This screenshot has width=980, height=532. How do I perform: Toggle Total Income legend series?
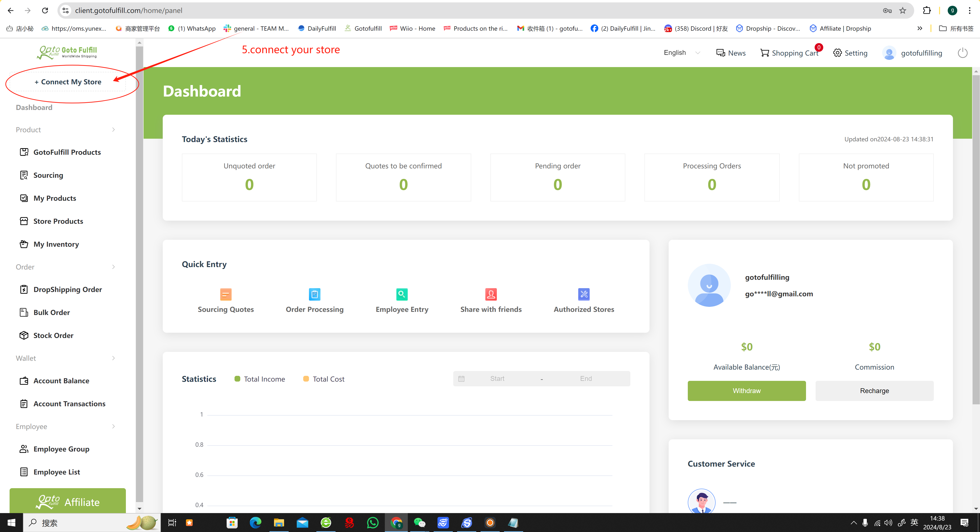tap(260, 379)
